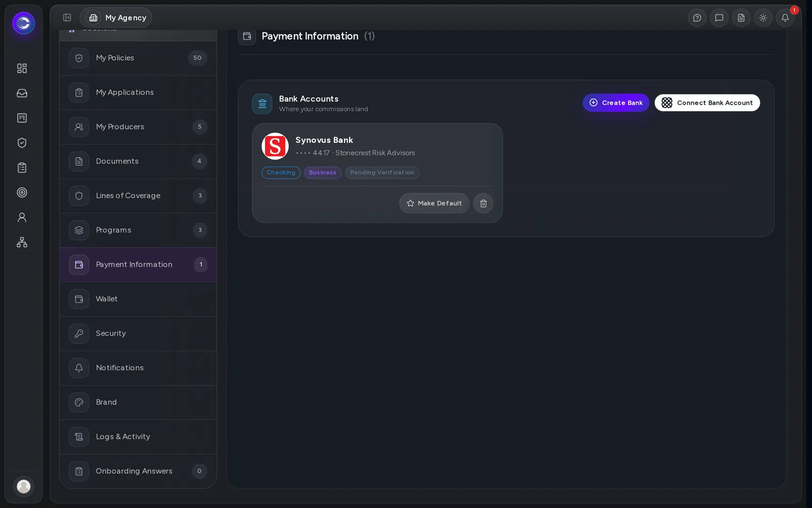Click the Payment Information header wallet icon
Screen dimensions: 812x508
[x=247, y=36]
